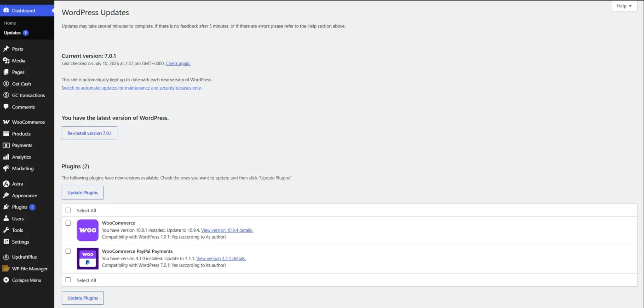Click the Marketing megaphone icon
Image resolution: width=644 pixels, height=308 pixels.
tap(6, 168)
